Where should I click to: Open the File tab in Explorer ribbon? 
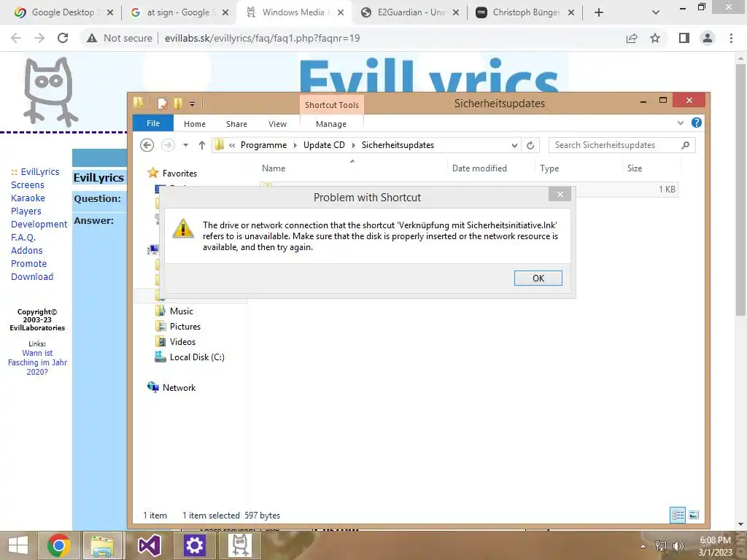click(x=153, y=123)
